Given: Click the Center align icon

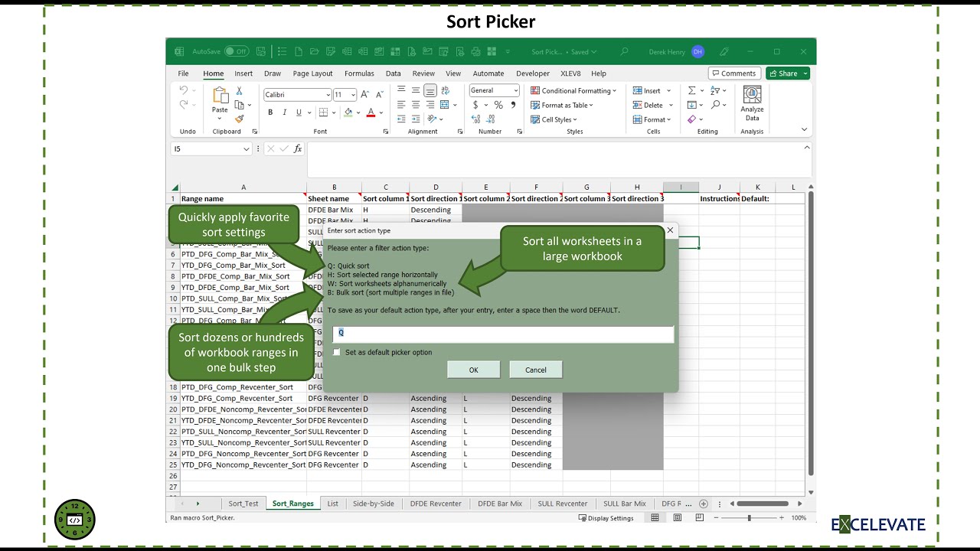Looking at the screenshot, I should [x=416, y=105].
